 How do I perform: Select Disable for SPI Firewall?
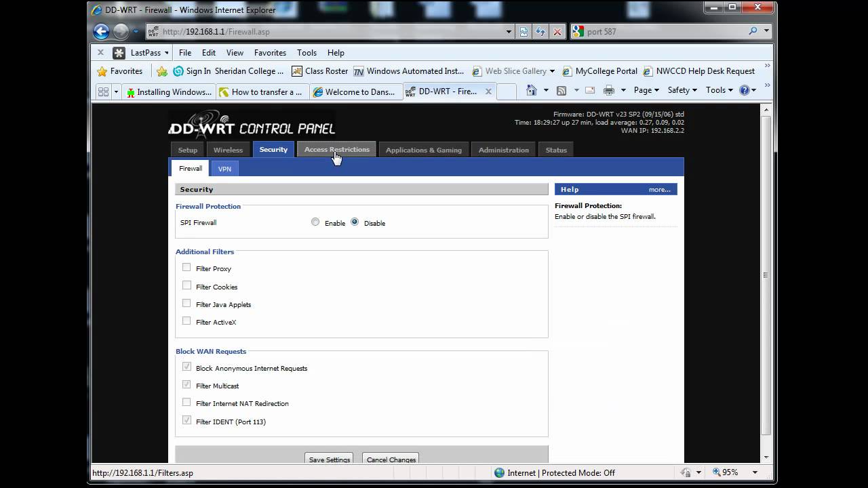(355, 222)
